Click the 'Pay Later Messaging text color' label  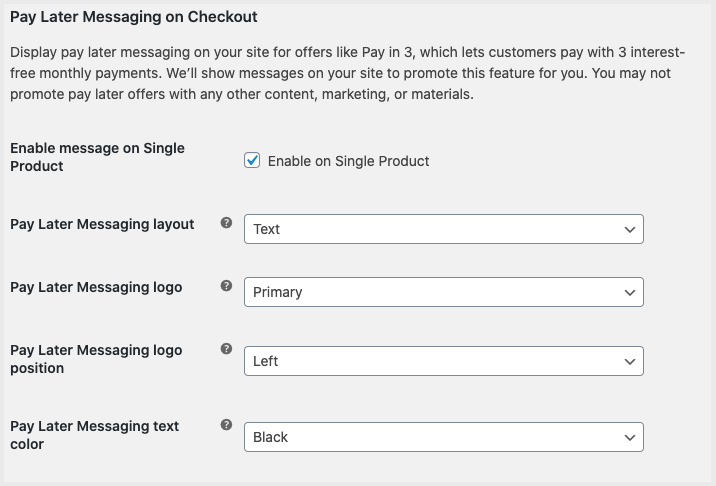[94, 435]
